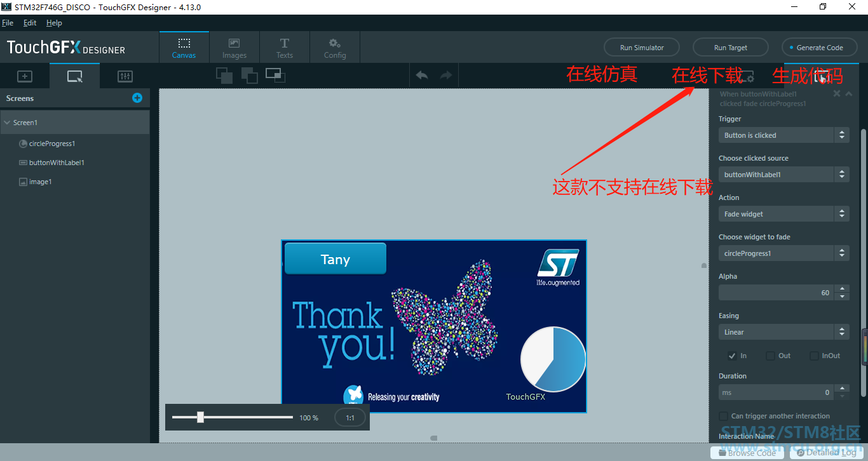The width and height of the screenshot is (868, 461).
Task: Click the circleProgress1 widget icon in tree
Action: click(24, 144)
